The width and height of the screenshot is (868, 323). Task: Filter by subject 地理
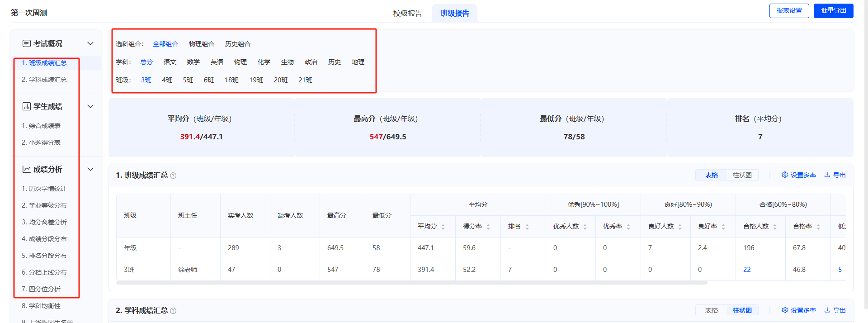pos(358,62)
